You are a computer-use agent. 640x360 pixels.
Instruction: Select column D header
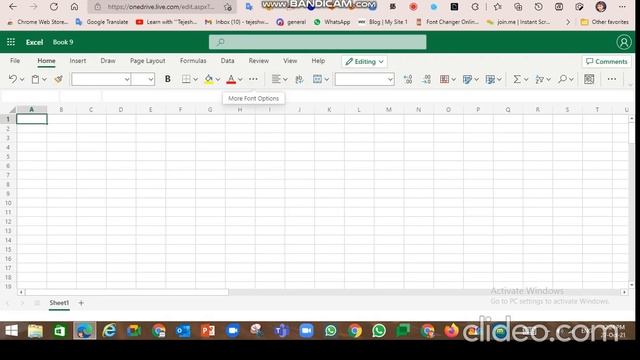(x=121, y=109)
